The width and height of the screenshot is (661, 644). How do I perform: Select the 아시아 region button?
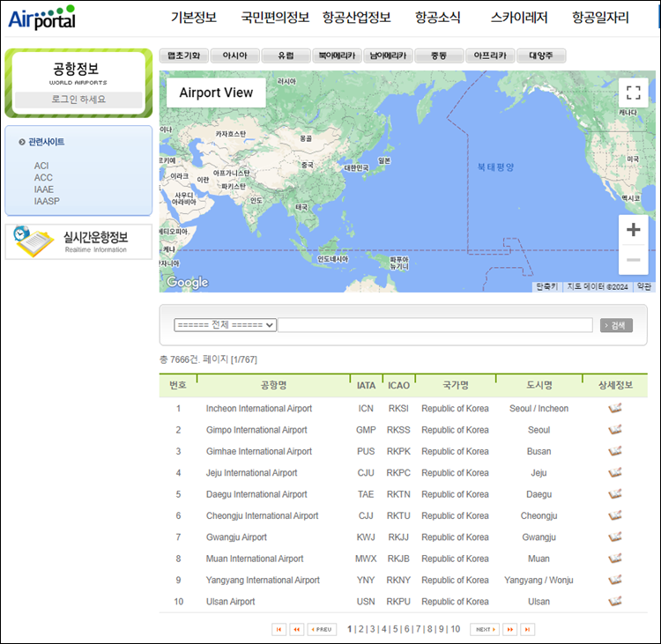click(x=234, y=56)
